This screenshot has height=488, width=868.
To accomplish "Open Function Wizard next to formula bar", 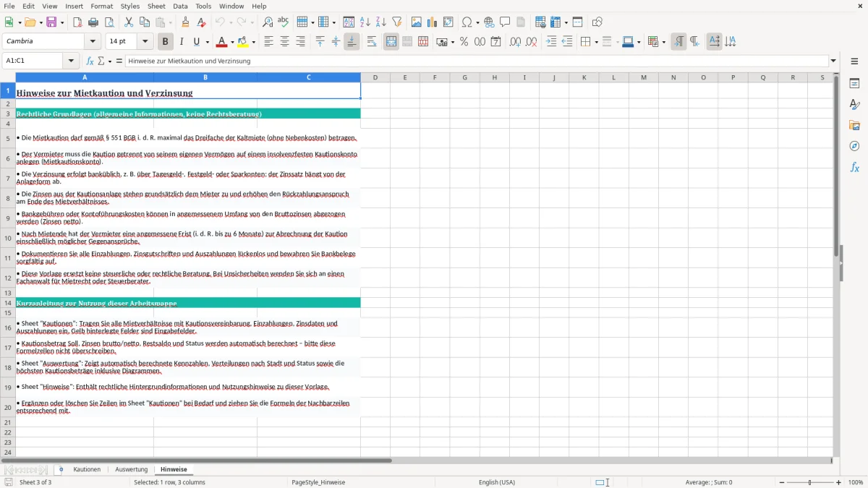I will pos(90,61).
